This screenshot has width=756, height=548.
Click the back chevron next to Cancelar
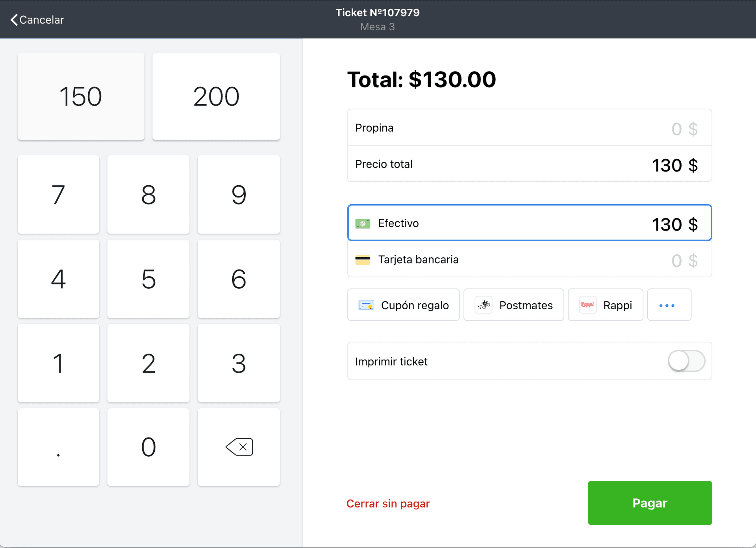pos(14,20)
